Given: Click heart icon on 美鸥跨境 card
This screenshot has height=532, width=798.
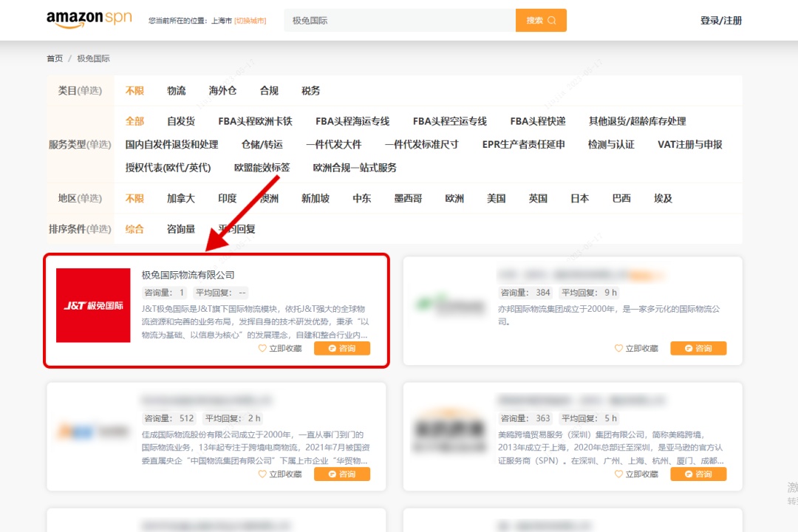Looking at the screenshot, I should tap(618, 474).
